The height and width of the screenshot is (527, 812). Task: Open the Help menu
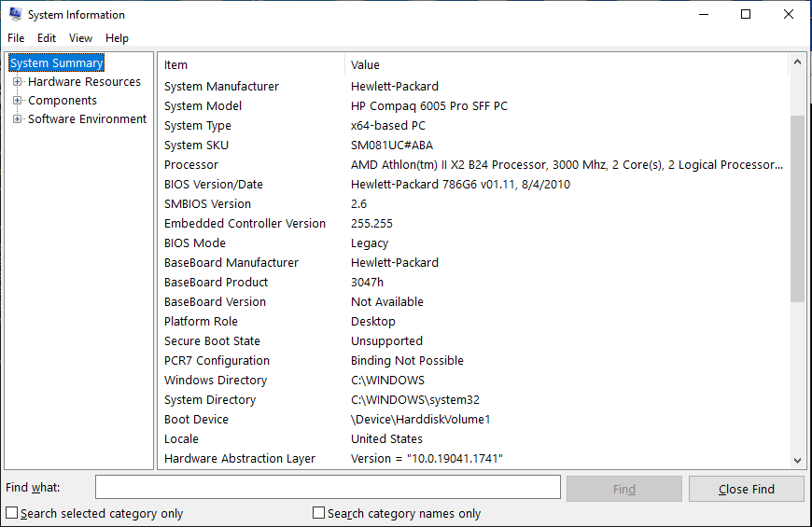coord(117,38)
